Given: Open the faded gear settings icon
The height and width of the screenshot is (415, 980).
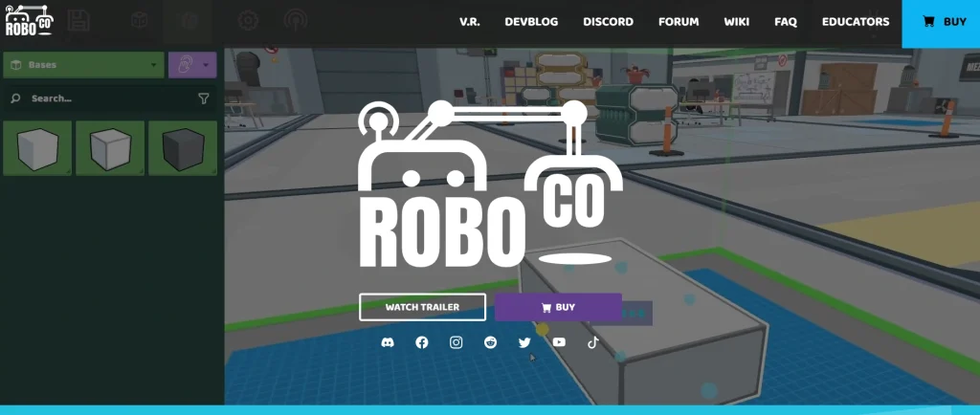Looking at the screenshot, I should [248, 21].
